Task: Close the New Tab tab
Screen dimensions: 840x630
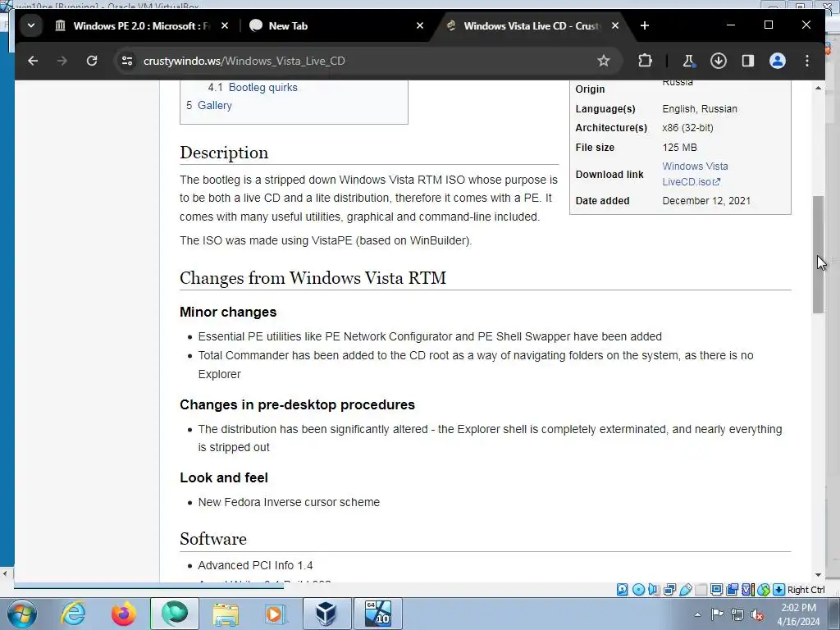Action: pyautogui.click(x=420, y=25)
